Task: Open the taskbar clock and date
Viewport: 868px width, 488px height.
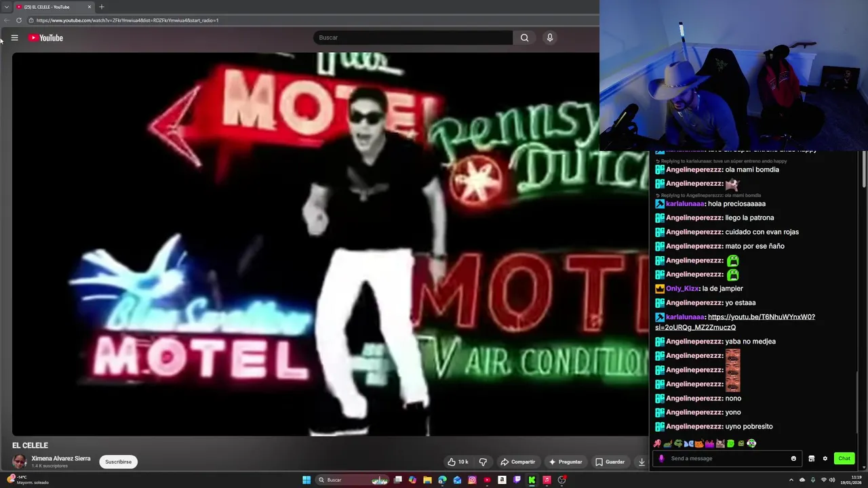Action: pos(851,480)
